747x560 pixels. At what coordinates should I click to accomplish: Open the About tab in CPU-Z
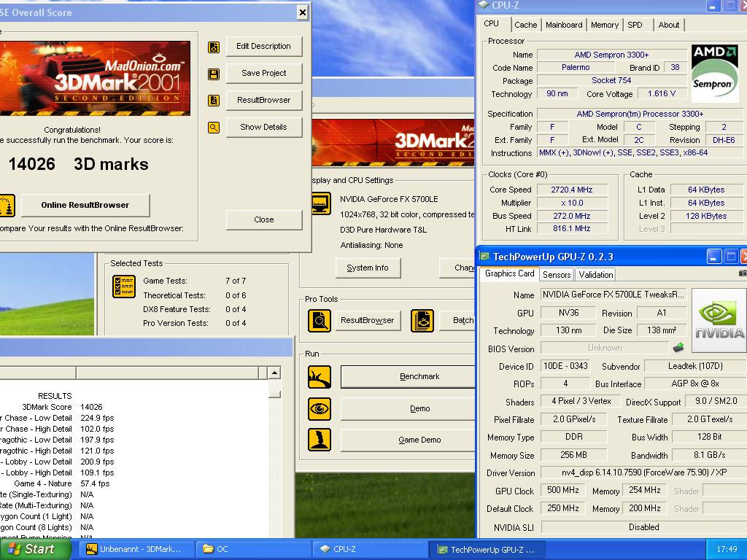pyautogui.click(x=669, y=25)
